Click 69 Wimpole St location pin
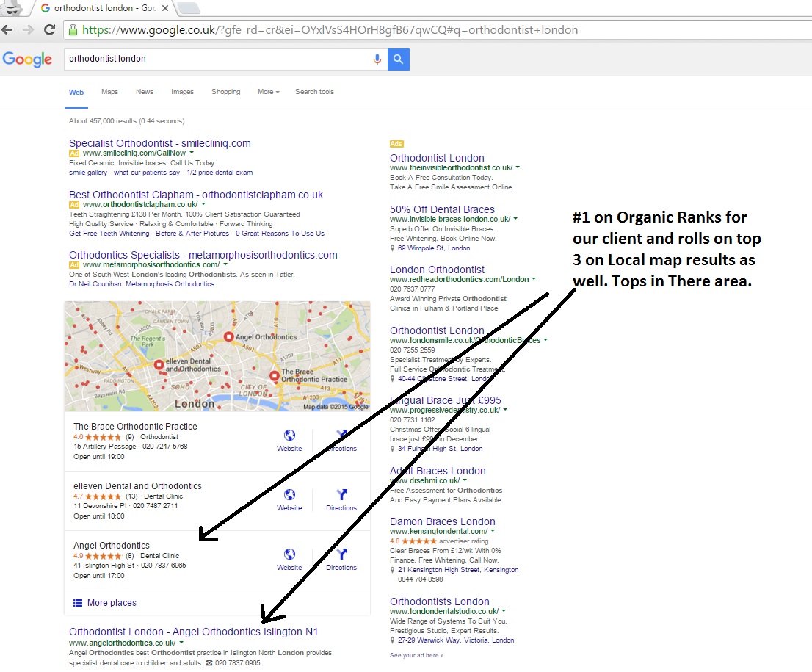Screen dimensions: 812x672 tap(392, 248)
